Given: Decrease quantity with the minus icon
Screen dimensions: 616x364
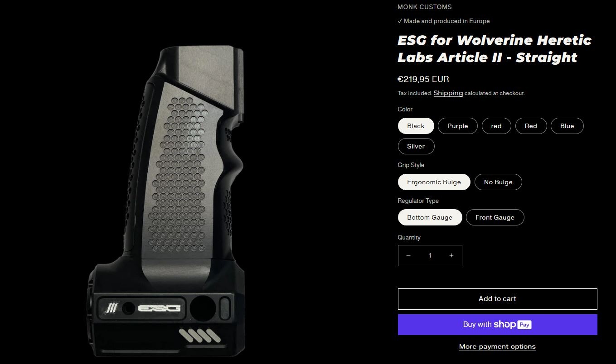Looking at the screenshot, I should tap(408, 255).
